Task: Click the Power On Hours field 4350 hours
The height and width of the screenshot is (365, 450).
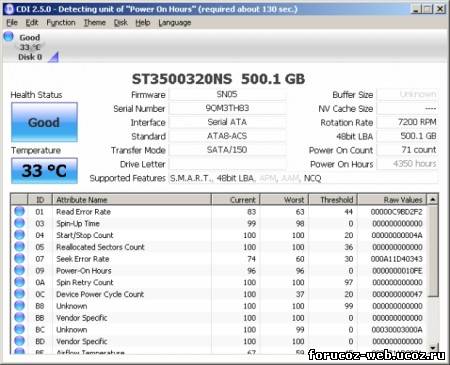Action: pos(407,164)
